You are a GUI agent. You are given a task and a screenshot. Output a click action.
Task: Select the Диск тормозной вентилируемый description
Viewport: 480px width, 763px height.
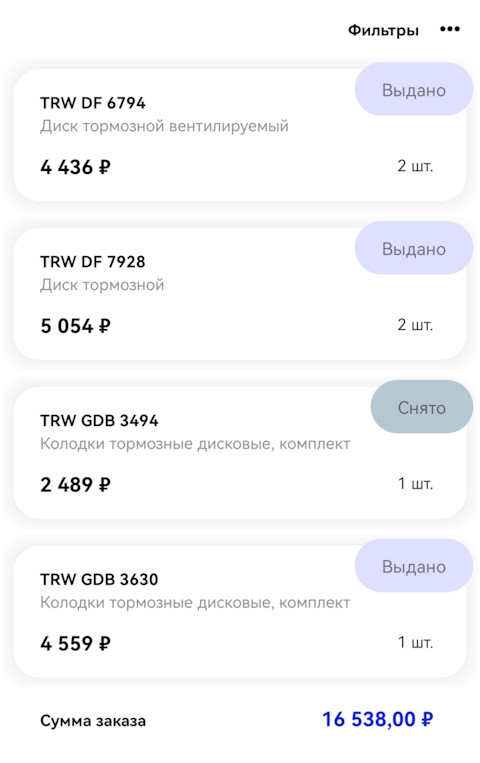(x=164, y=127)
